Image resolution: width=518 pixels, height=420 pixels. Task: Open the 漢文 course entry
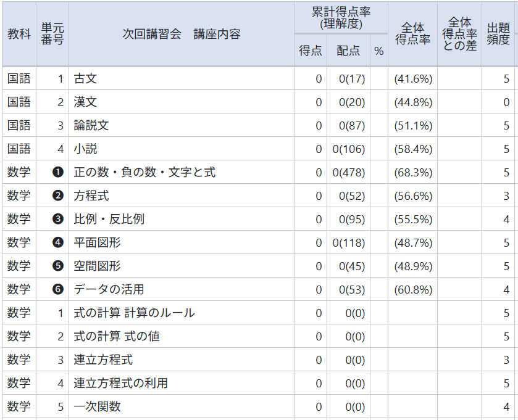85,102
